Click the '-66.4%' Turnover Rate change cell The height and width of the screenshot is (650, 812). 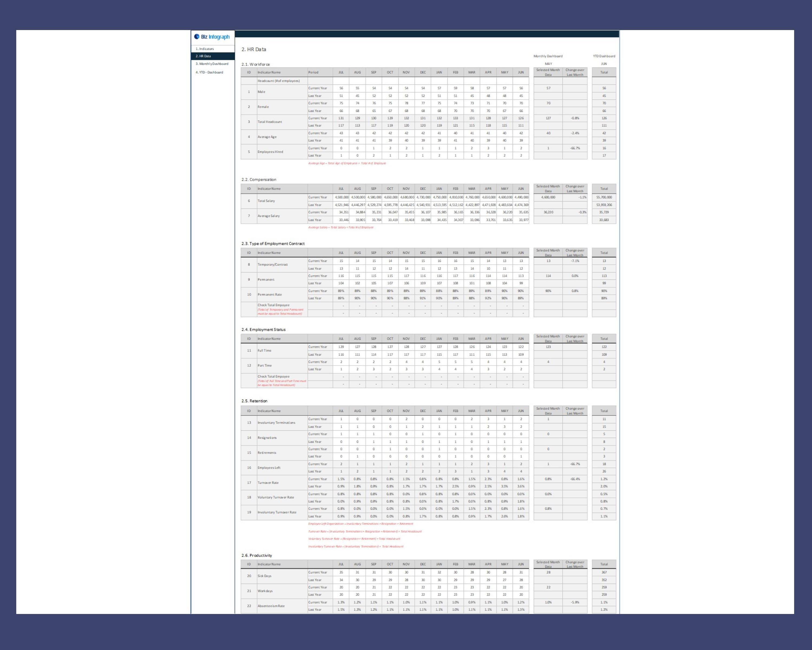pyautogui.click(x=575, y=479)
